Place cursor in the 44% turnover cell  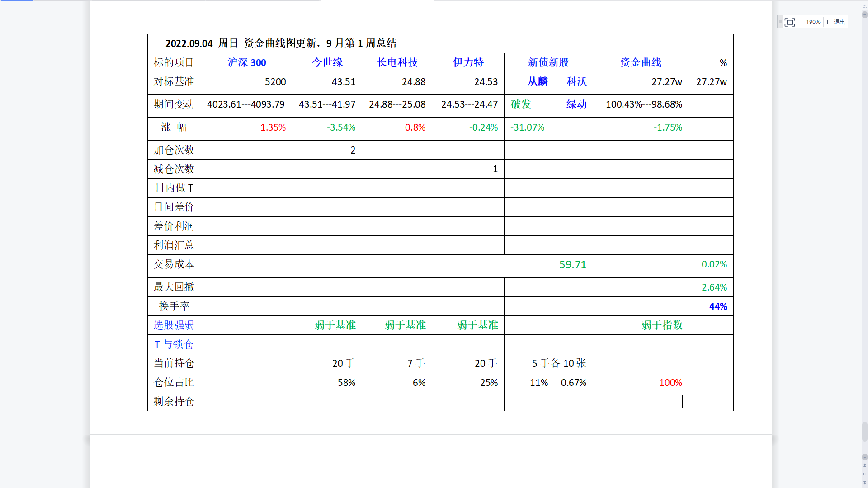pos(717,306)
